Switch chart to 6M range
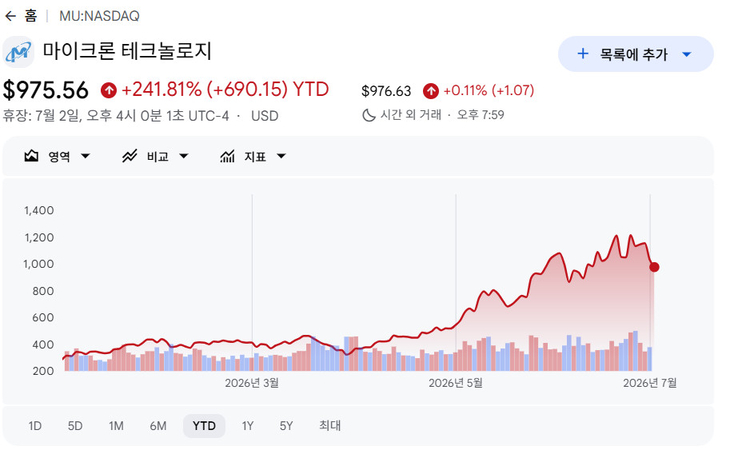 pyautogui.click(x=158, y=426)
